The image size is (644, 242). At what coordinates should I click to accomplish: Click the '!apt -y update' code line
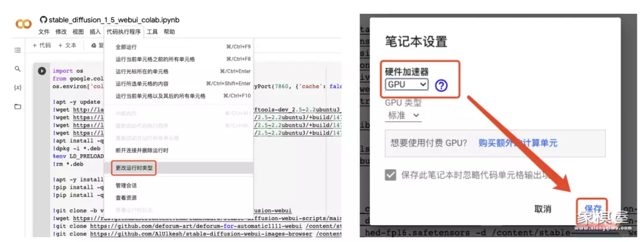point(76,102)
